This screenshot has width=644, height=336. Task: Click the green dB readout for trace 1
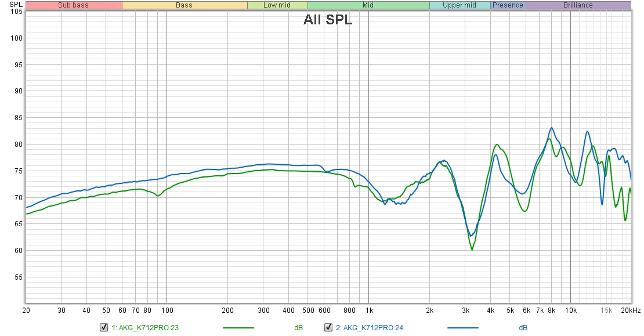[299, 328]
